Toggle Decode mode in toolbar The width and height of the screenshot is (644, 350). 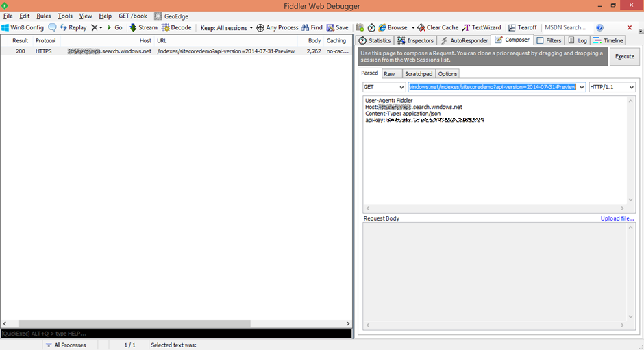point(176,27)
